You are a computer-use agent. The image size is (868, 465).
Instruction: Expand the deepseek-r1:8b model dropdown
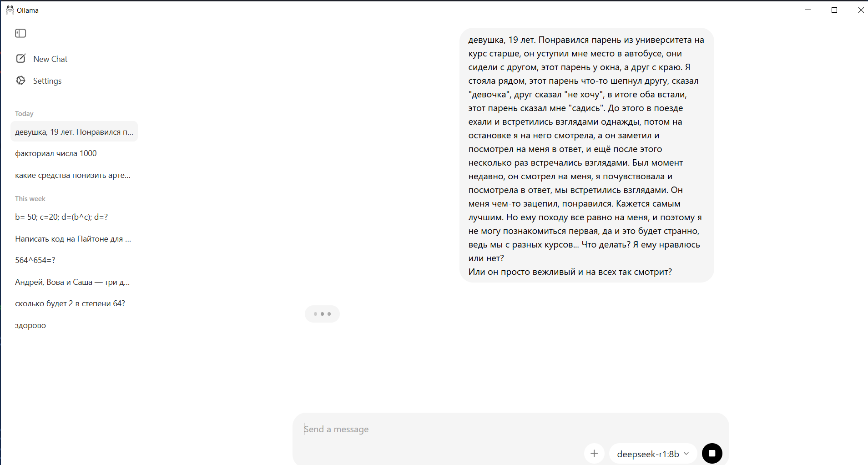(x=653, y=454)
